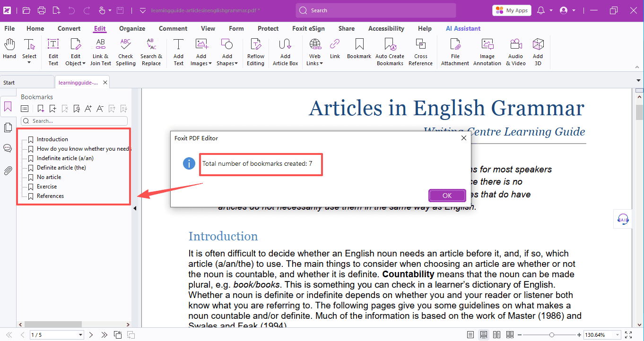Click the Bookmarks panel icon in sidebar
Screen dimensions: 644x341
click(x=8, y=107)
